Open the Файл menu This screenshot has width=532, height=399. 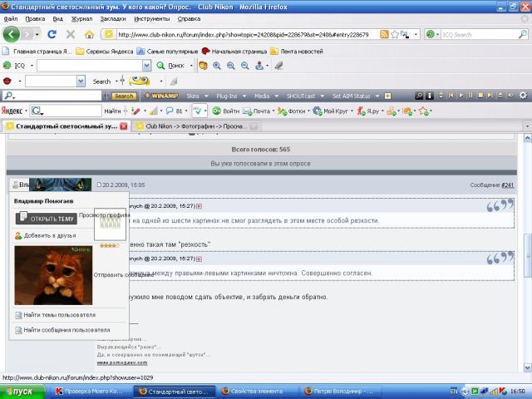pos(11,19)
